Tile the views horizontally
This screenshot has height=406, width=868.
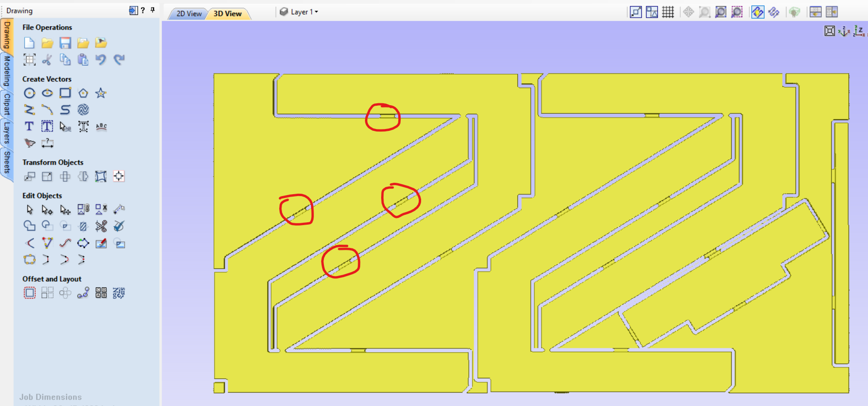(816, 12)
